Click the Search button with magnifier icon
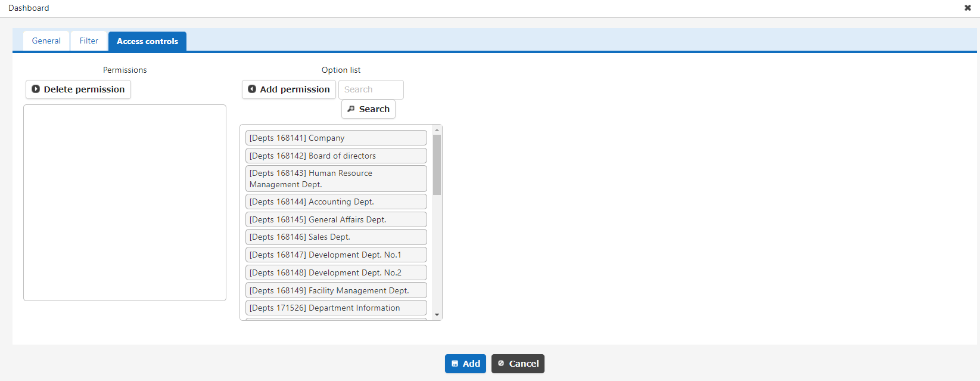Screen dimensions: 980x381 368,109
